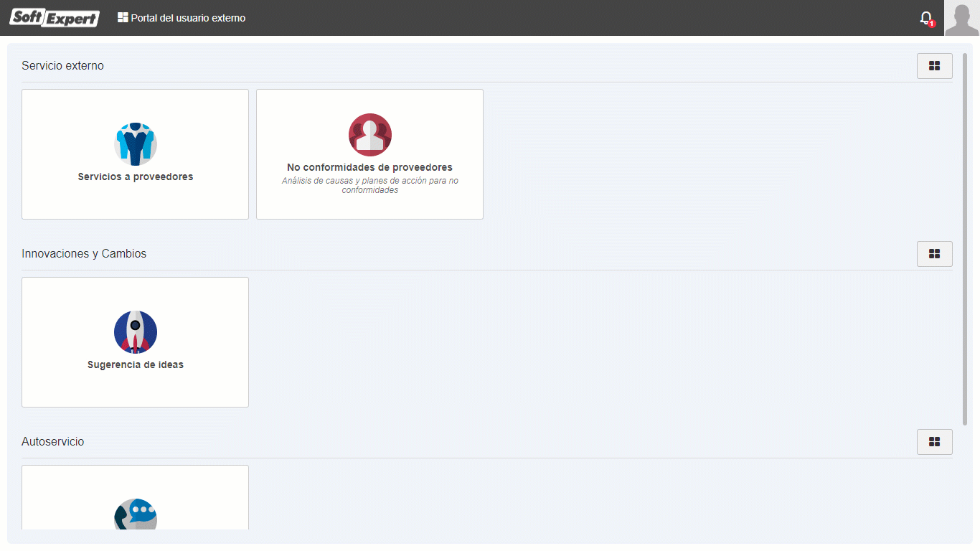
Task: Click the Autoservicio chat phone icon
Action: coord(136,514)
